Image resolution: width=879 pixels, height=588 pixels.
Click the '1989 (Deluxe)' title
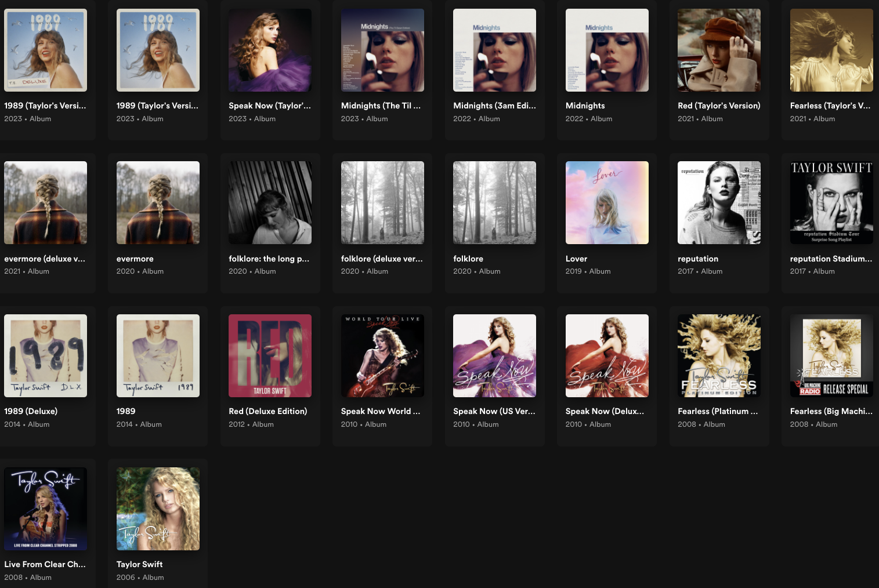[31, 411]
